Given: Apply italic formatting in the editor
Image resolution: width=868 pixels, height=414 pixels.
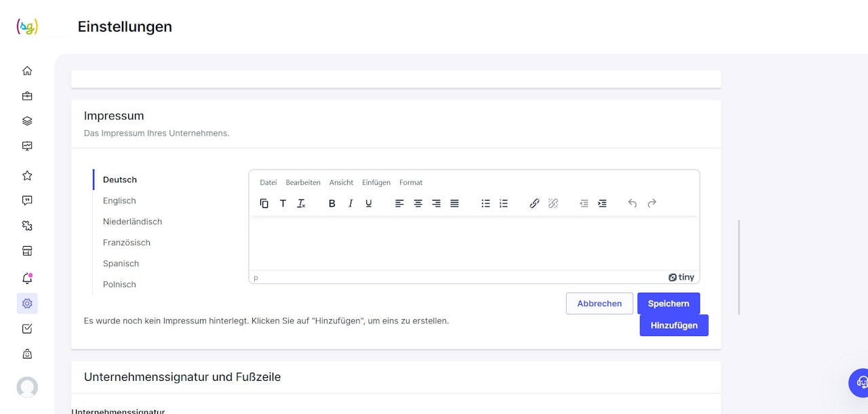Looking at the screenshot, I should click(351, 203).
